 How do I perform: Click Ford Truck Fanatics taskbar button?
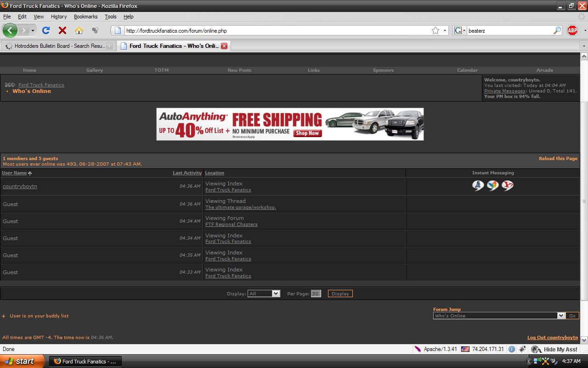[85, 362]
